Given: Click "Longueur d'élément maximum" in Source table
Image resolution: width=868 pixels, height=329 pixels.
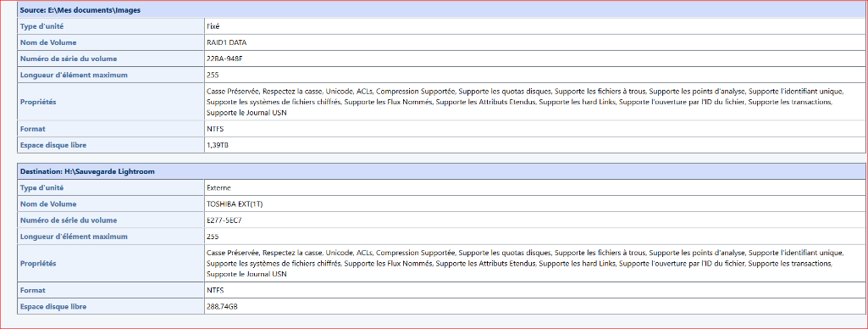Looking at the screenshot, I should 74,75.
